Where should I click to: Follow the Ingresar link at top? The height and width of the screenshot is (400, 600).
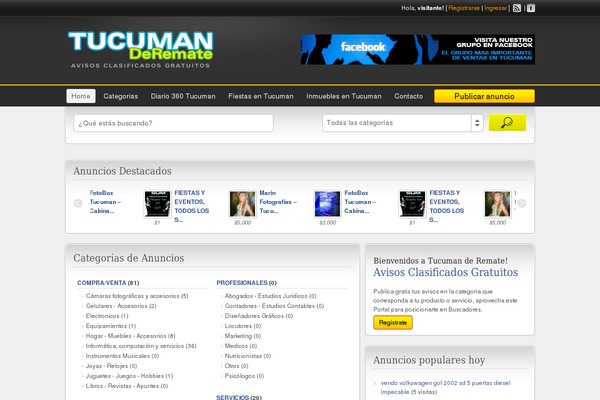pyautogui.click(x=496, y=8)
